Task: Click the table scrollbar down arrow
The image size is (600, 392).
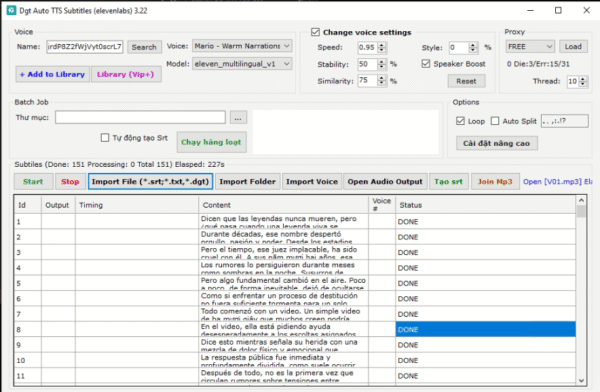Action: pos(581,381)
